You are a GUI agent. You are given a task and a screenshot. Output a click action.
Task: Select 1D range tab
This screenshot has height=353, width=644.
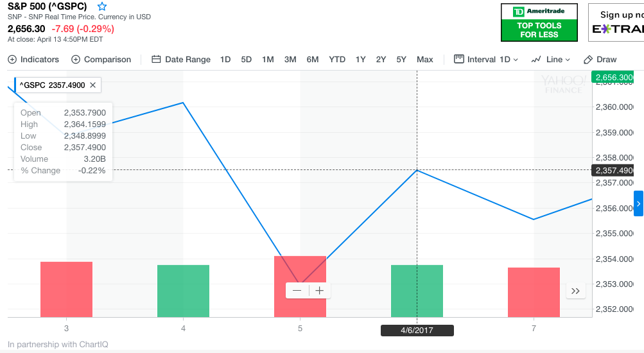(x=225, y=60)
